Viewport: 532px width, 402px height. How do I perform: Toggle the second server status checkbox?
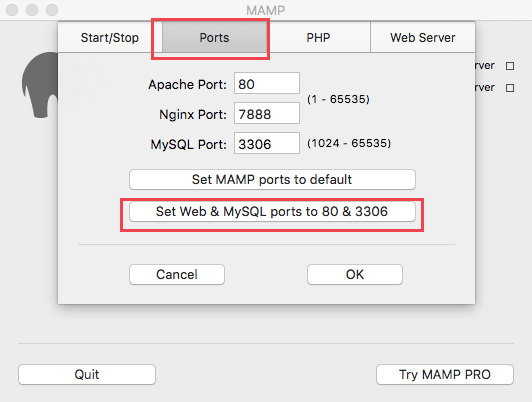click(x=510, y=88)
